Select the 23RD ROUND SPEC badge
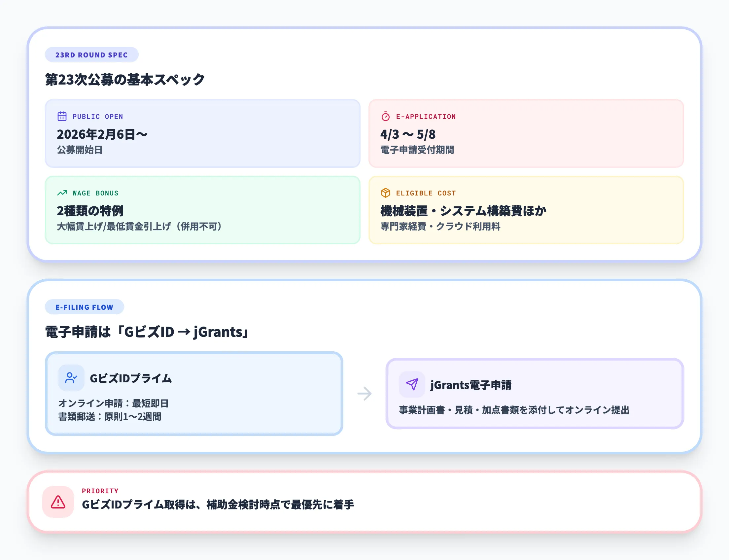This screenshot has width=729, height=560. pos(91,55)
